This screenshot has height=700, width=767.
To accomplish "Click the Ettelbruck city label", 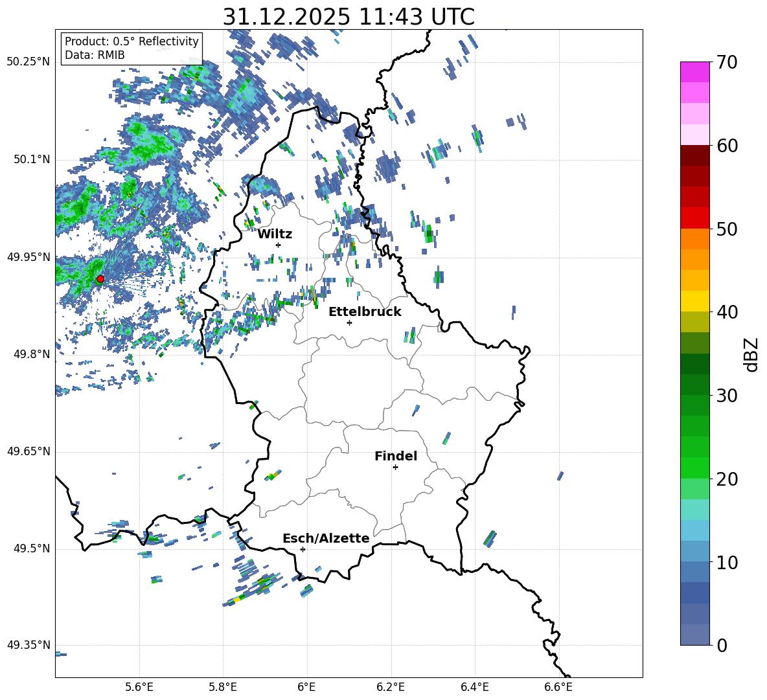I will pos(365,312).
